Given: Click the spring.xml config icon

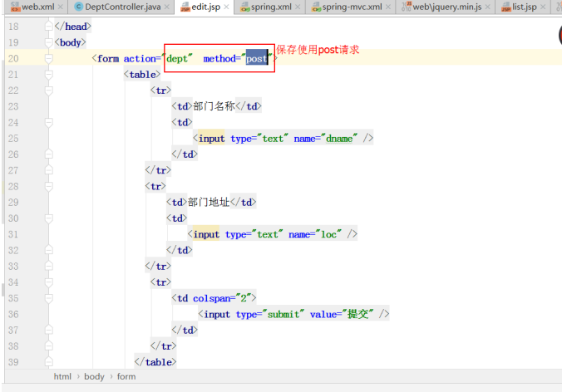Looking at the screenshot, I should coord(244,7).
